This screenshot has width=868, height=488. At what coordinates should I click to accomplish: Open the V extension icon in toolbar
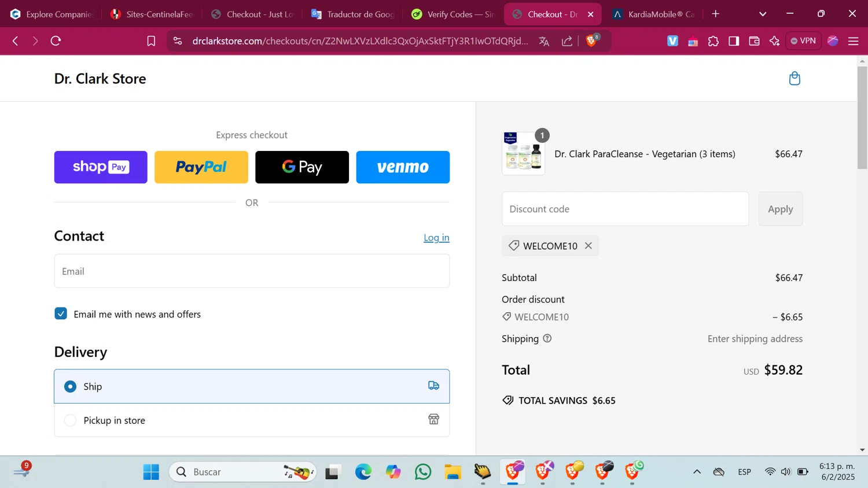[672, 41]
